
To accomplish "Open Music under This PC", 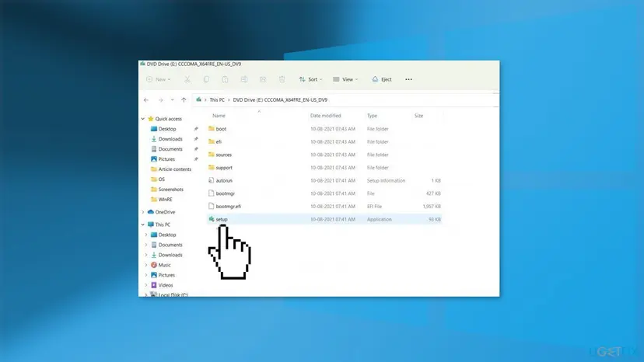I will tap(164, 265).
